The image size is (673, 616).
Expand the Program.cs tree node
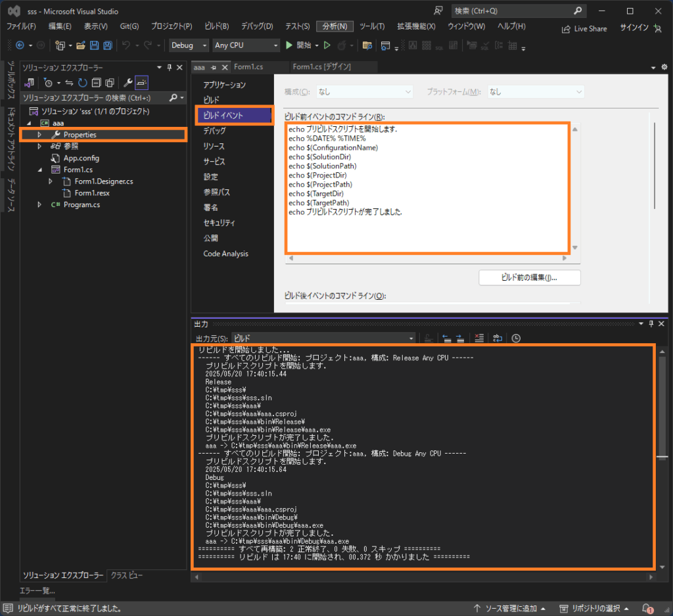click(39, 205)
